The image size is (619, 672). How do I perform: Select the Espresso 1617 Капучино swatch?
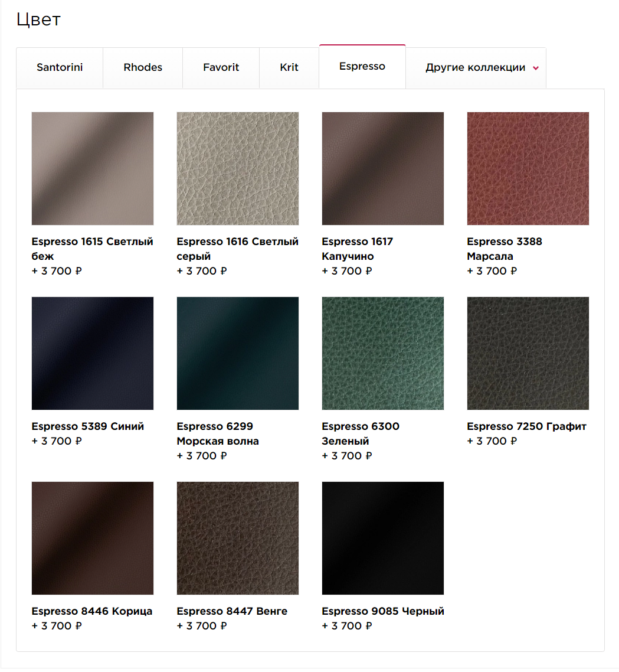point(383,168)
